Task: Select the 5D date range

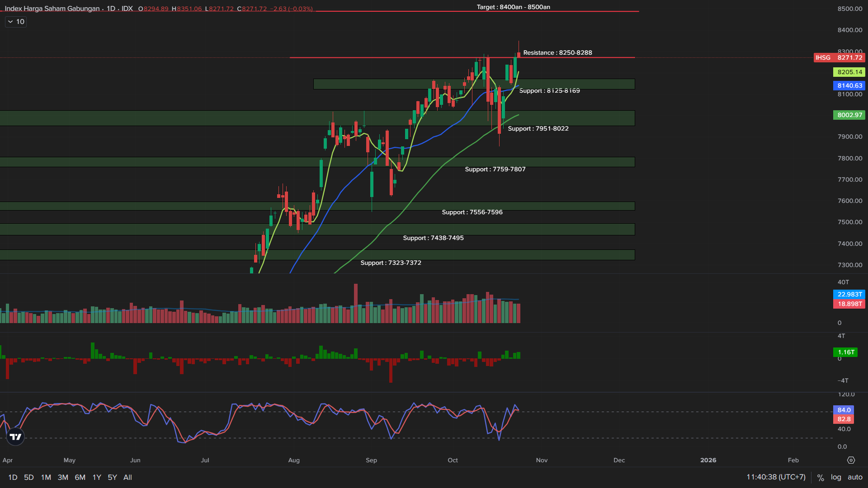Action: tap(29, 477)
